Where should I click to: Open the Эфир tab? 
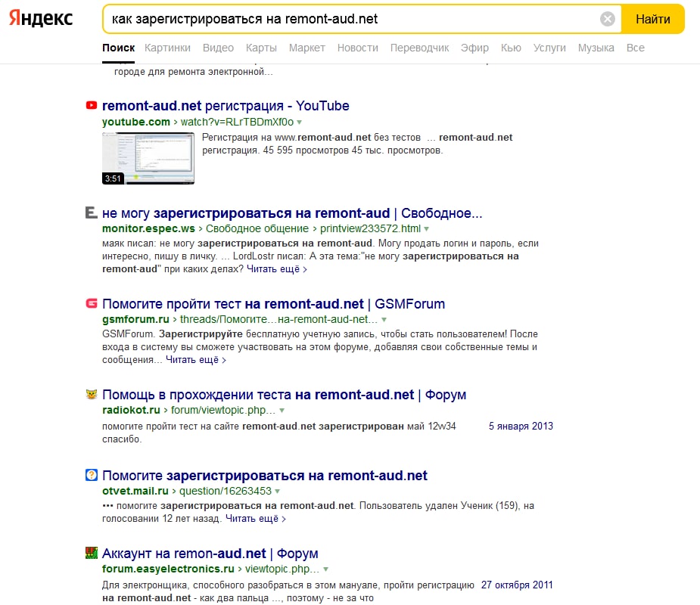(474, 48)
